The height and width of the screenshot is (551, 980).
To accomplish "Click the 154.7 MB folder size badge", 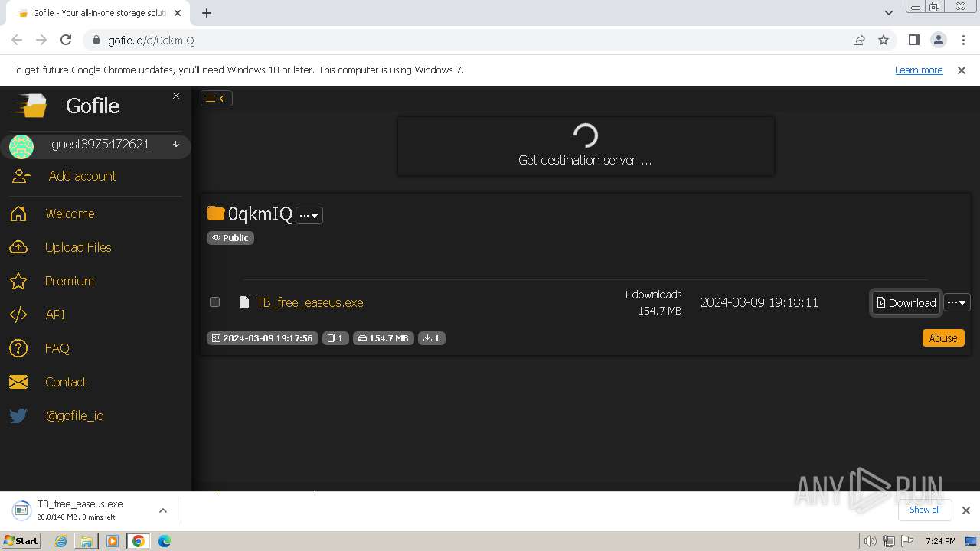I will 384,338.
